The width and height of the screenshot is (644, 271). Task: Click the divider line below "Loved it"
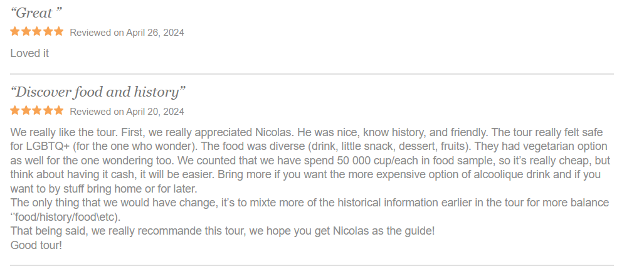(312, 74)
